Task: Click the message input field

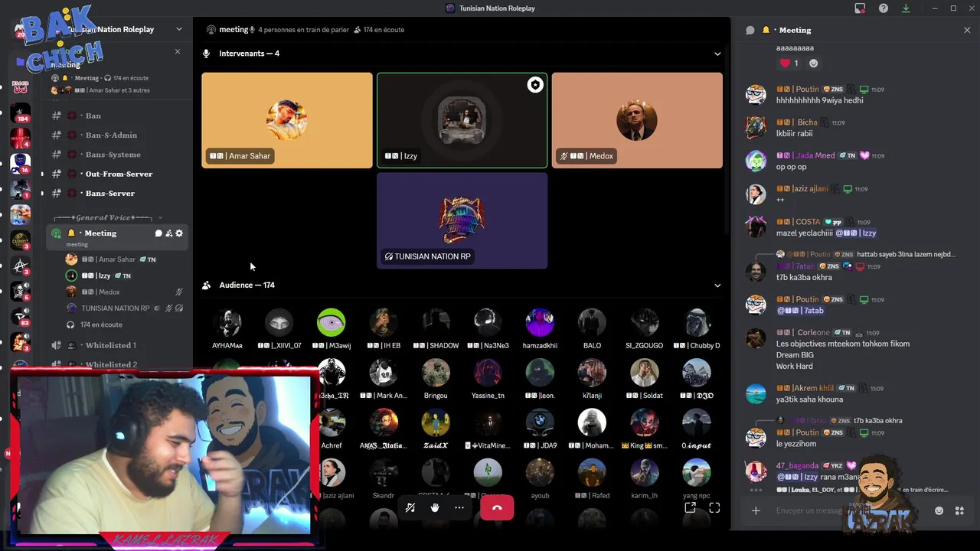Action: [x=808, y=510]
